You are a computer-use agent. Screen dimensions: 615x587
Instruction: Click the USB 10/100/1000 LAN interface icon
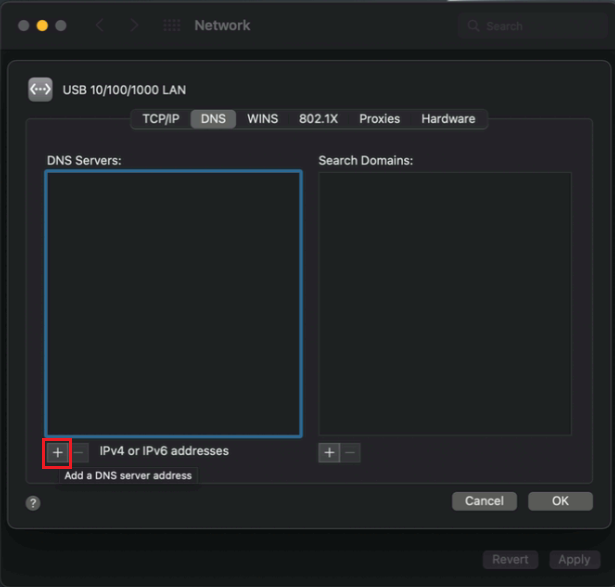(x=40, y=90)
